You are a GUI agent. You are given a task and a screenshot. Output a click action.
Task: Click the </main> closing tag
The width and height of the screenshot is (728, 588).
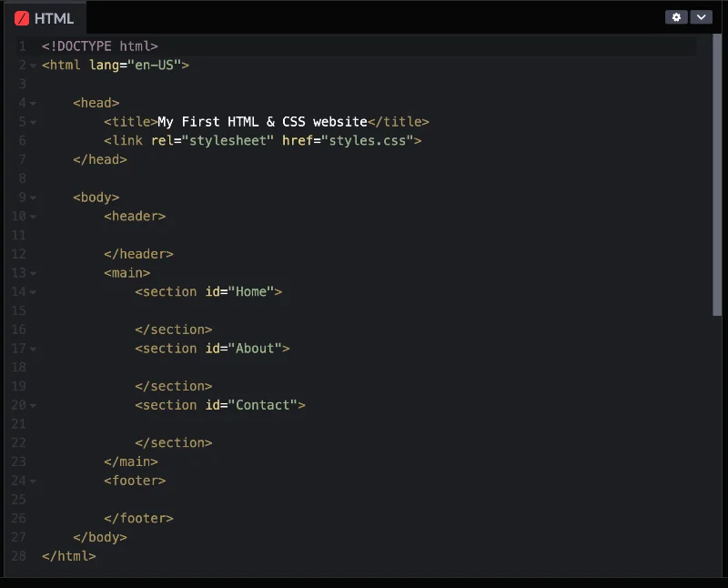(x=131, y=461)
